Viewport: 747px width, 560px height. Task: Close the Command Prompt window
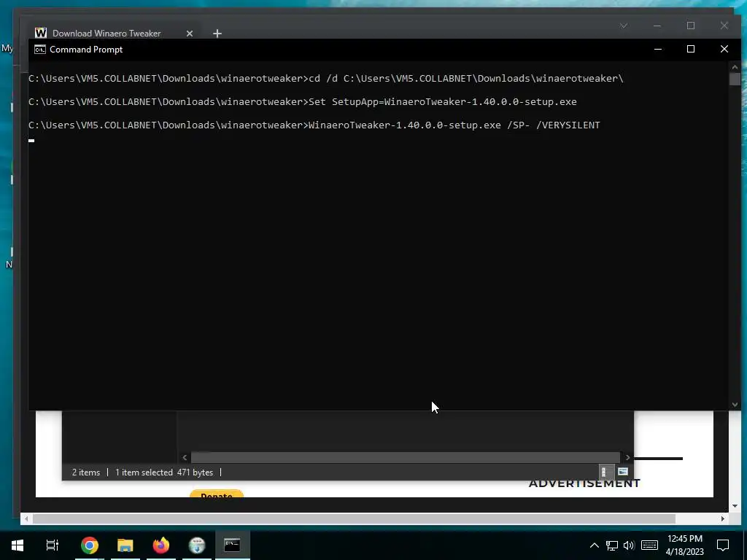click(724, 49)
